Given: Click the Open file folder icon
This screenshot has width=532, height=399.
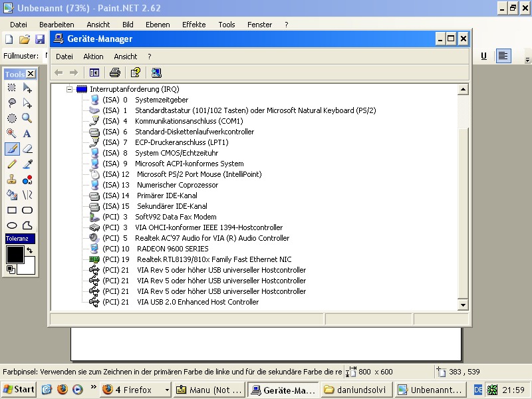Looking at the screenshot, I should [x=25, y=39].
